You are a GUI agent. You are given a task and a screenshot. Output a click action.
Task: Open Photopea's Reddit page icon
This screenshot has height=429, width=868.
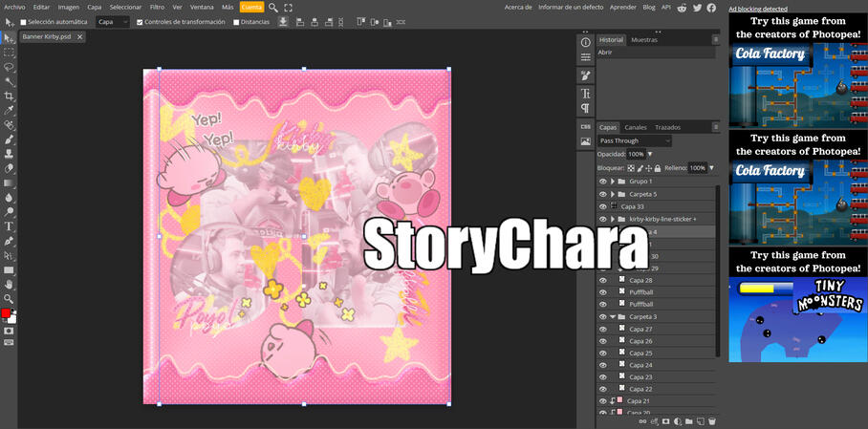point(682,7)
